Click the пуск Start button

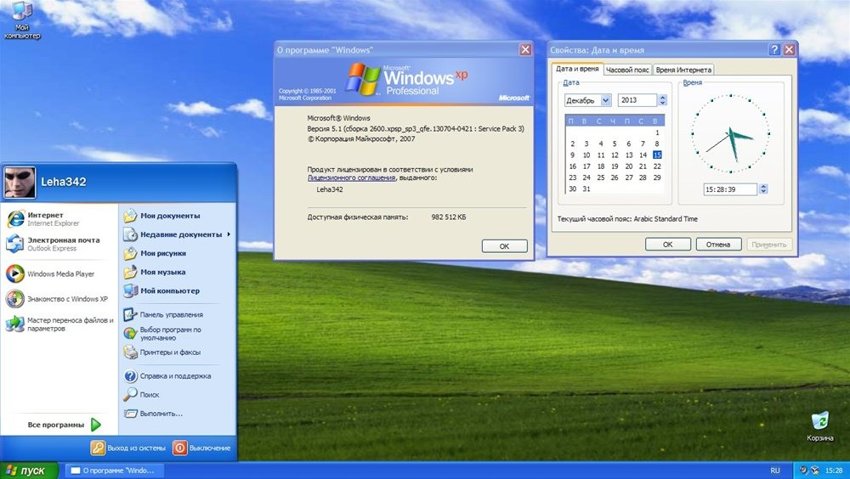tap(29, 470)
